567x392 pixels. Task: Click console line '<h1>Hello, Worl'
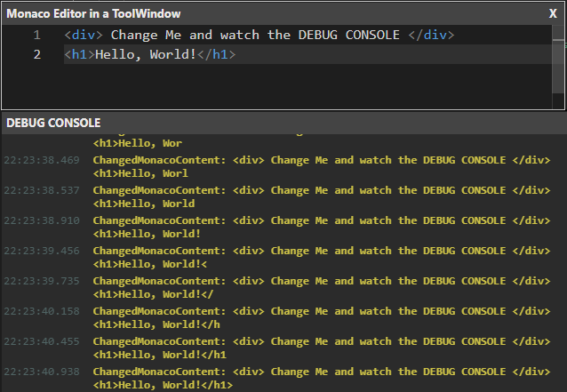[140, 173]
